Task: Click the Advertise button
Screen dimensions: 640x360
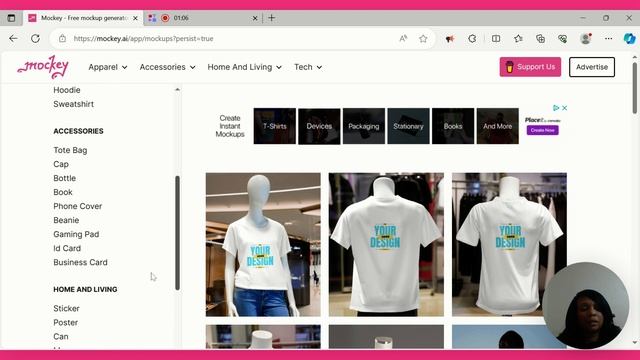Action: (x=592, y=67)
